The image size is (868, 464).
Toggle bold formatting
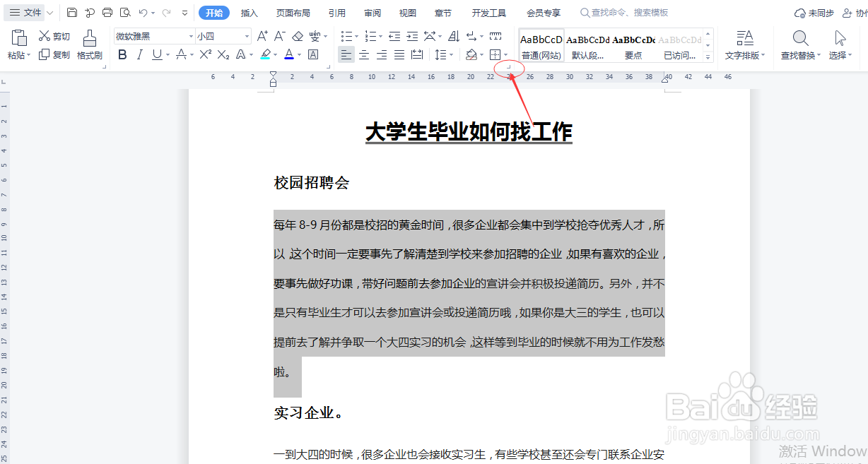click(x=122, y=56)
